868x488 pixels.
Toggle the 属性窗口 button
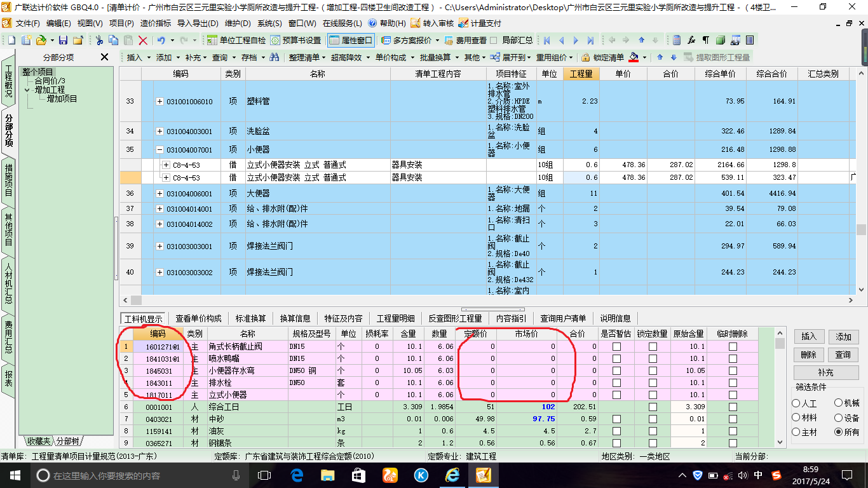coord(351,40)
